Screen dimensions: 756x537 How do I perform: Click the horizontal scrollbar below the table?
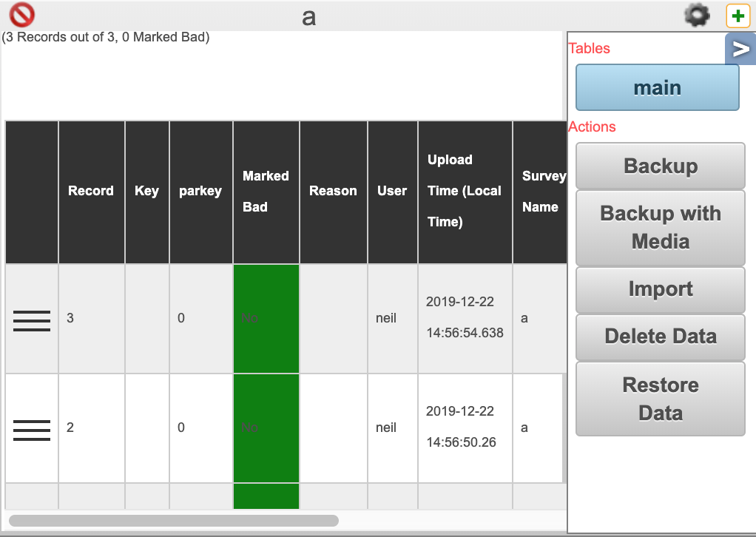[174, 521]
